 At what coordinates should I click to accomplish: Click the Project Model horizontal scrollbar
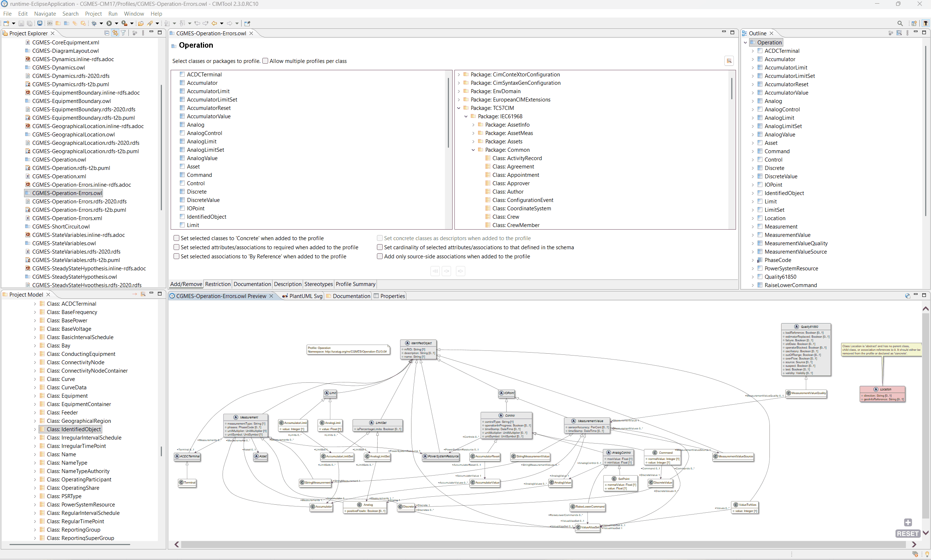point(70,544)
